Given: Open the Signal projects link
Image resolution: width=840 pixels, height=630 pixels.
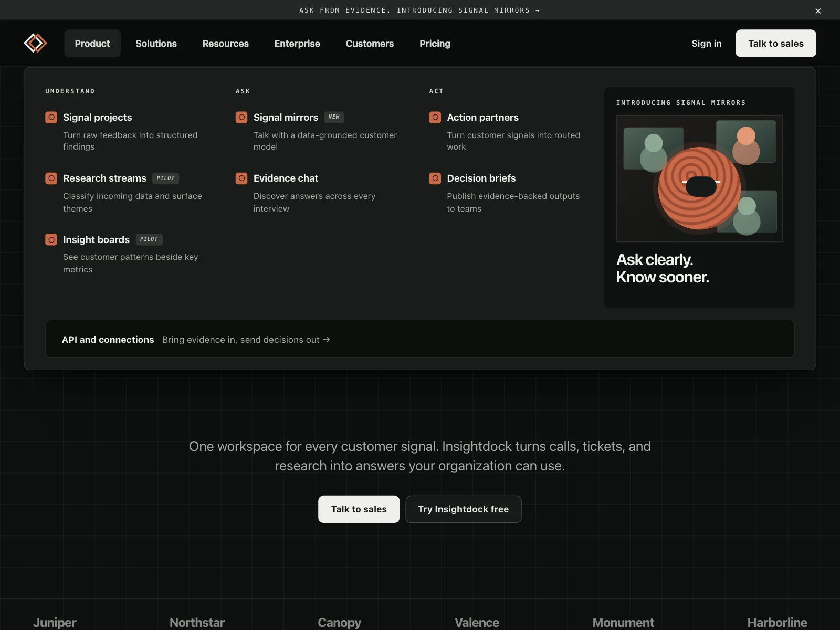Looking at the screenshot, I should 97,118.
